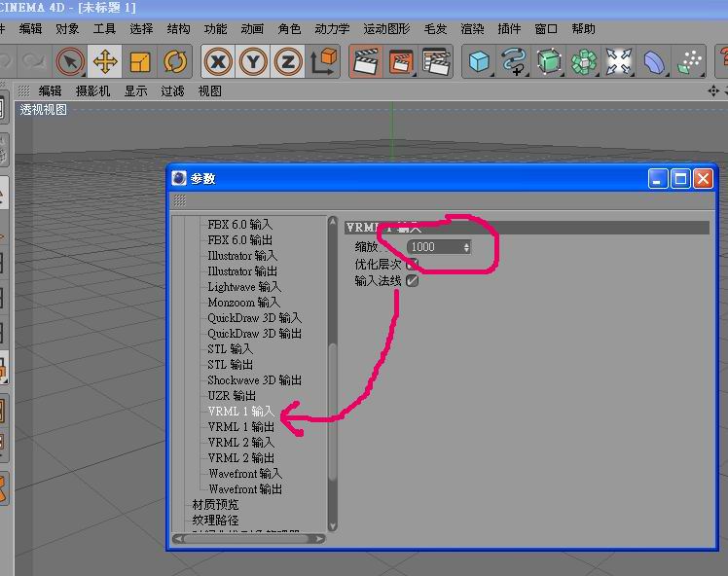Open the 对象 menu
This screenshot has height=576, width=728.
pos(67,29)
